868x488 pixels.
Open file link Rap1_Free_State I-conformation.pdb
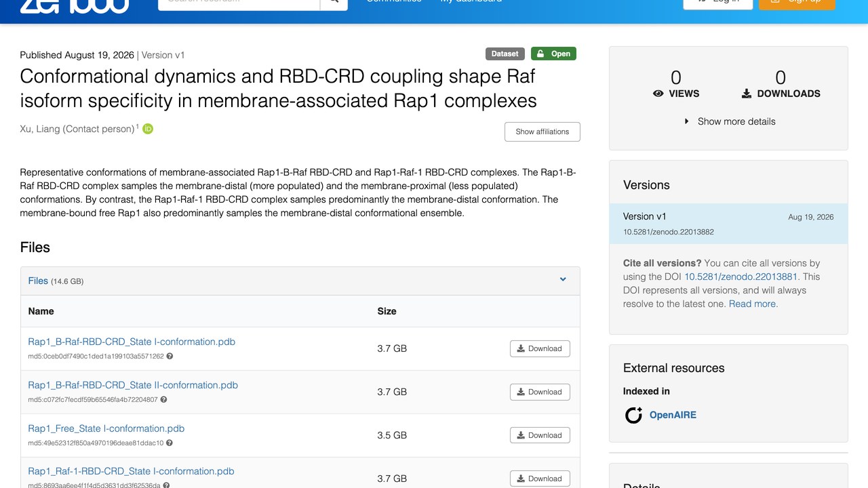pos(106,428)
